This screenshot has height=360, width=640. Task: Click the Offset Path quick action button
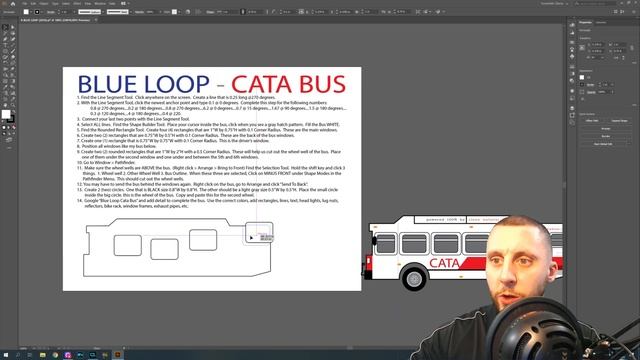coord(592,121)
